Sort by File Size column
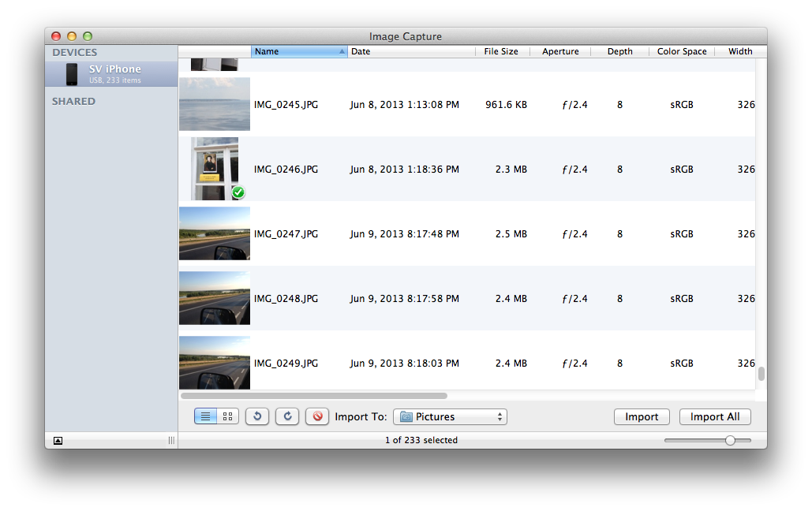812x511 pixels. click(x=501, y=51)
